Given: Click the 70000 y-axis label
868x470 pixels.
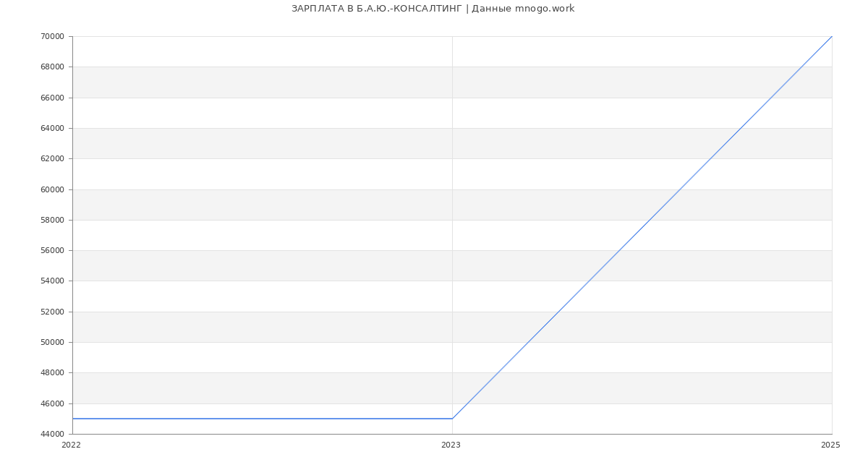Looking at the screenshot, I should point(52,37).
